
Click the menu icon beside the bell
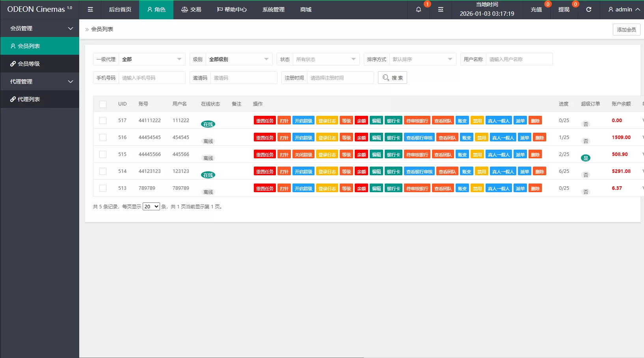[x=441, y=9]
